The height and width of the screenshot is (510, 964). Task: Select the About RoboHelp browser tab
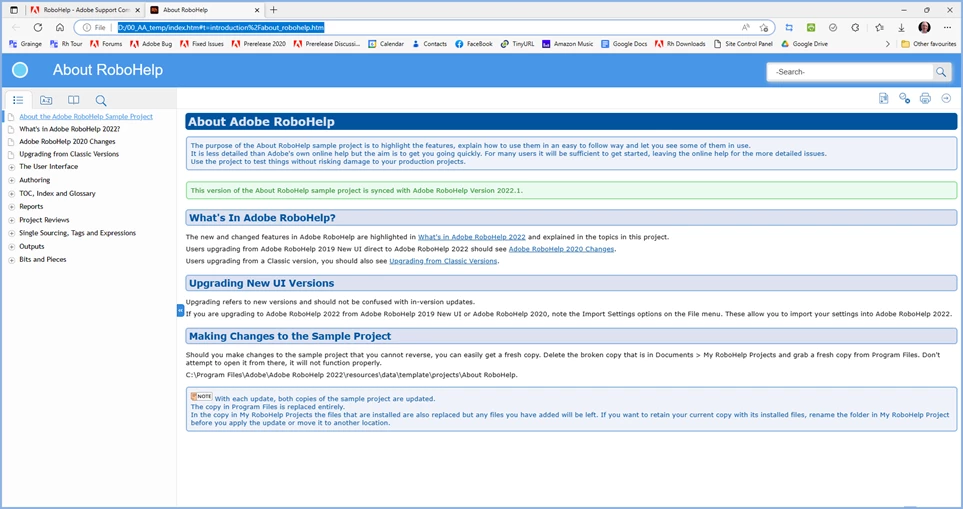(203, 10)
